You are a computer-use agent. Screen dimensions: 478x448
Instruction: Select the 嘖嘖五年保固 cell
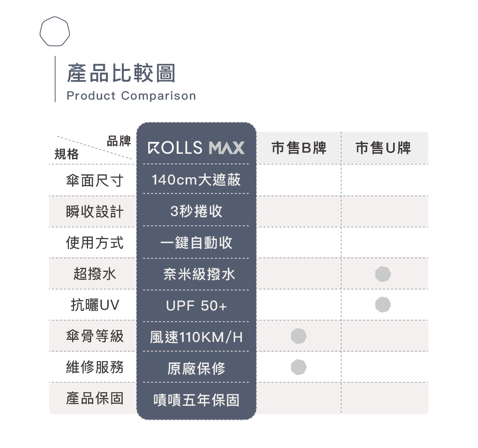(196, 400)
